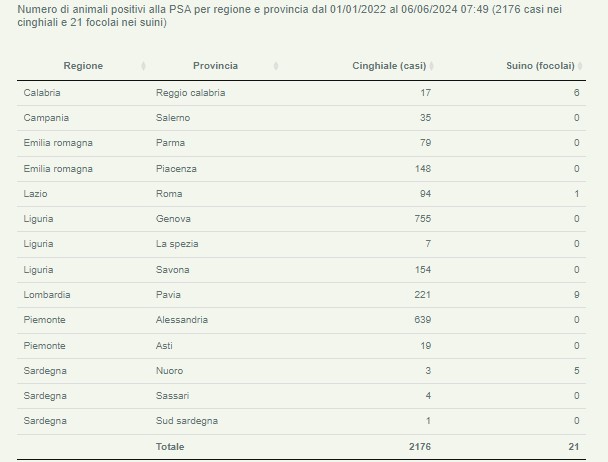Viewport: 608px width, 462px height.
Task: Click the Cinghiale (casi) header label
Action: coord(389,66)
